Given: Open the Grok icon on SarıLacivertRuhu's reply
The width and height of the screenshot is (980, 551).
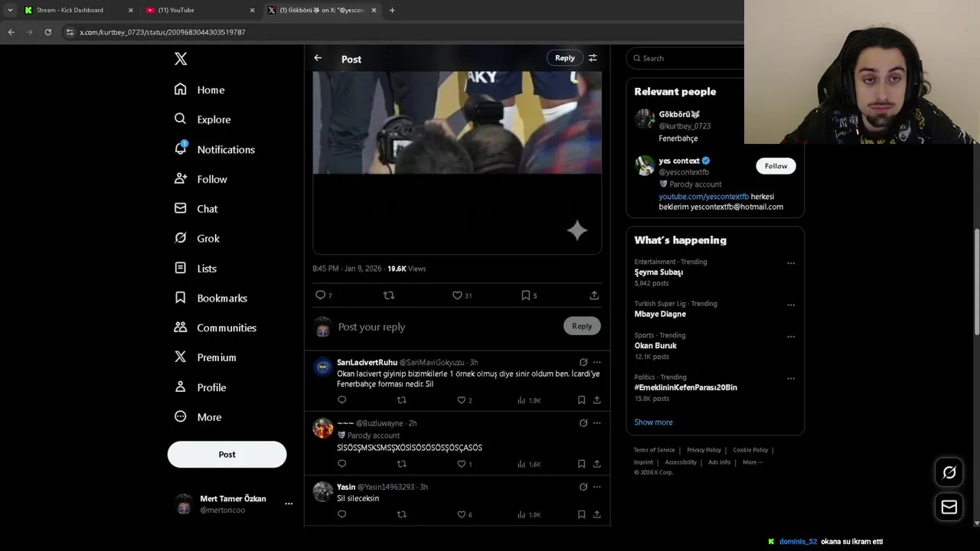Looking at the screenshot, I should [x=583, y=363].
